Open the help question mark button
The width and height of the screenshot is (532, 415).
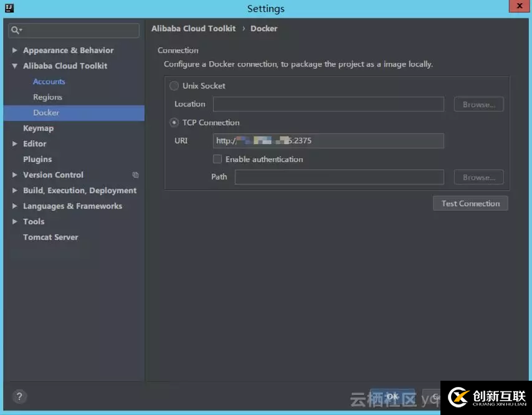(19, 396)
